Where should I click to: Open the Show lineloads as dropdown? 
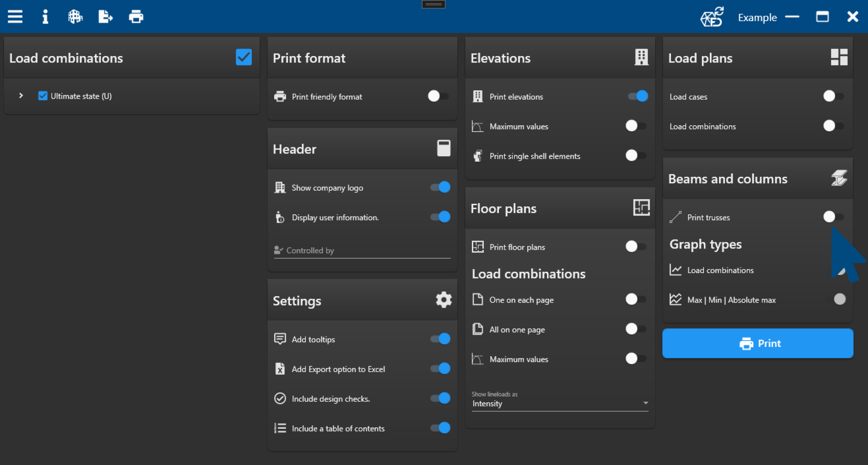click(x=560, y=404)
